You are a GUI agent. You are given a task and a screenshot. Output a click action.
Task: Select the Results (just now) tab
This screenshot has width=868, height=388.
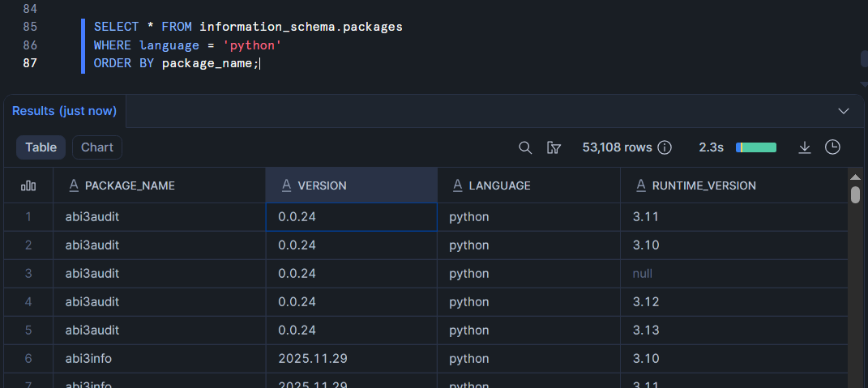point(65,111)
